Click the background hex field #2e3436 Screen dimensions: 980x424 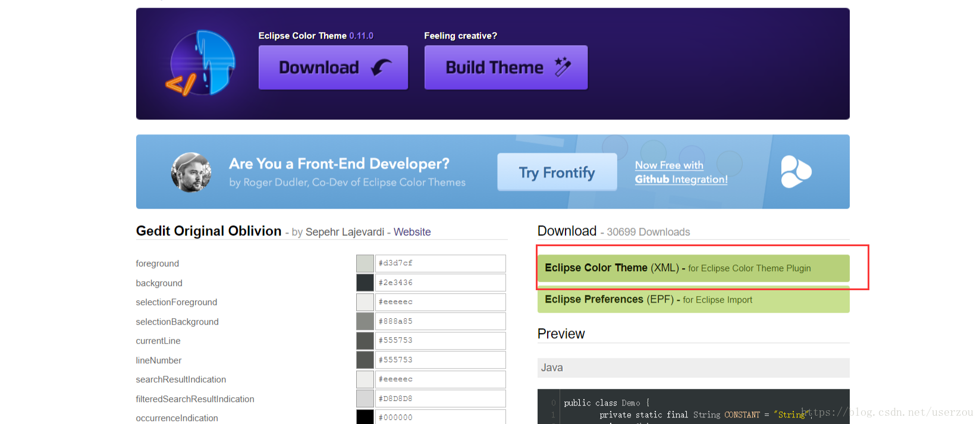coord(441,282)
